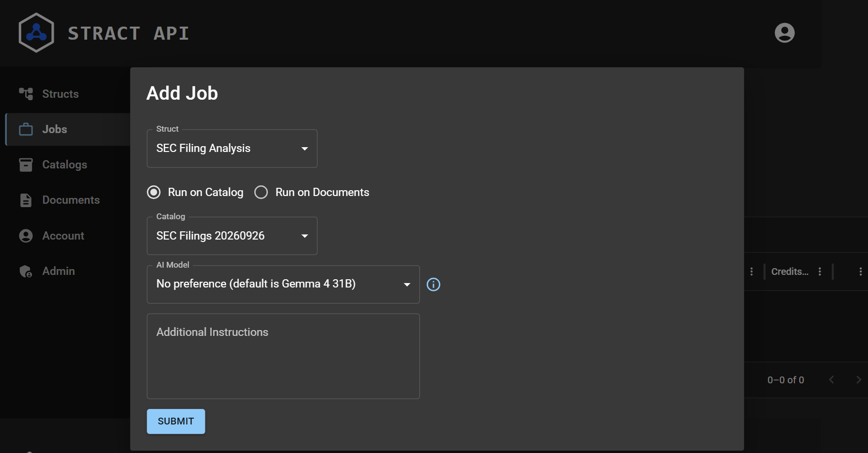868x453 pixels.
Task: Click the Stract API hexagon logo
Action: coord(36,33)
